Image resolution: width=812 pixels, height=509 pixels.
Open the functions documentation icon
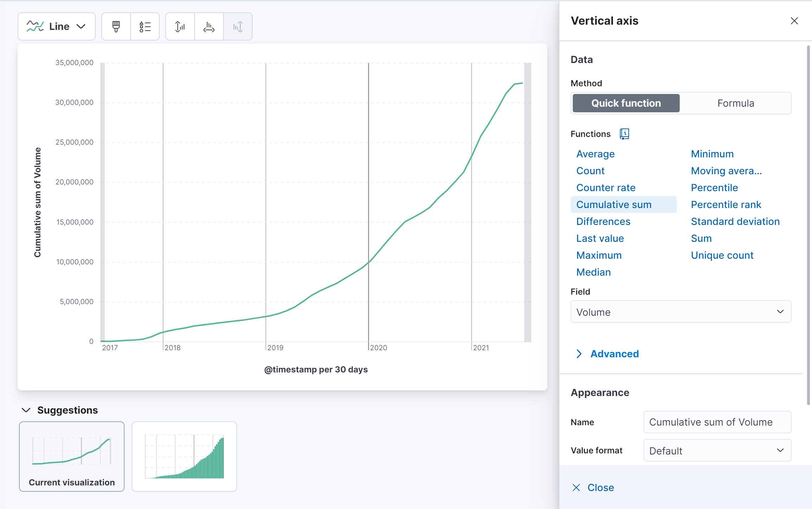[x=624, y=134]
